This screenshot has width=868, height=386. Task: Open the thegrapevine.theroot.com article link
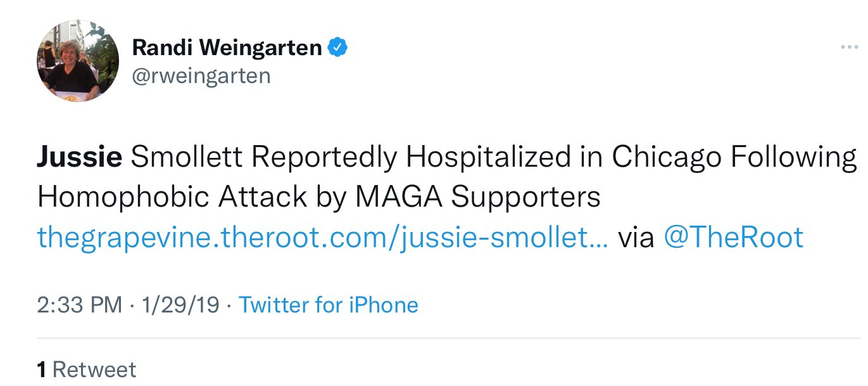coord(322,238)
